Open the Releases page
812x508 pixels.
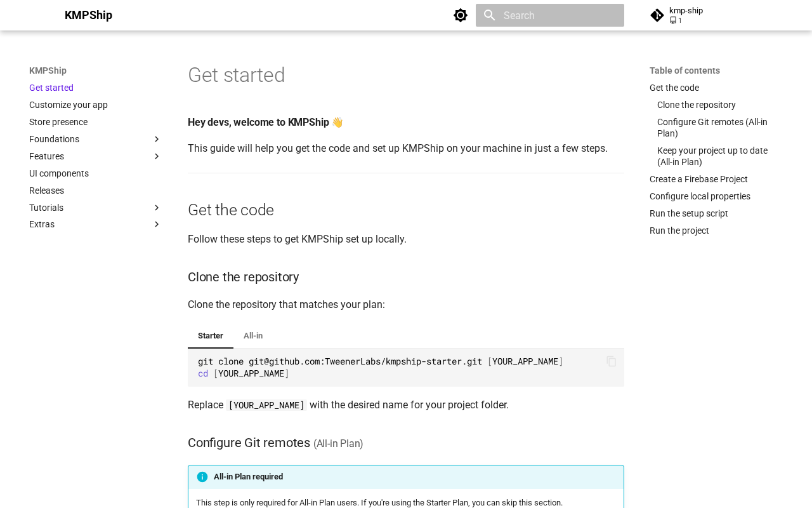click(x=46, y=190)
